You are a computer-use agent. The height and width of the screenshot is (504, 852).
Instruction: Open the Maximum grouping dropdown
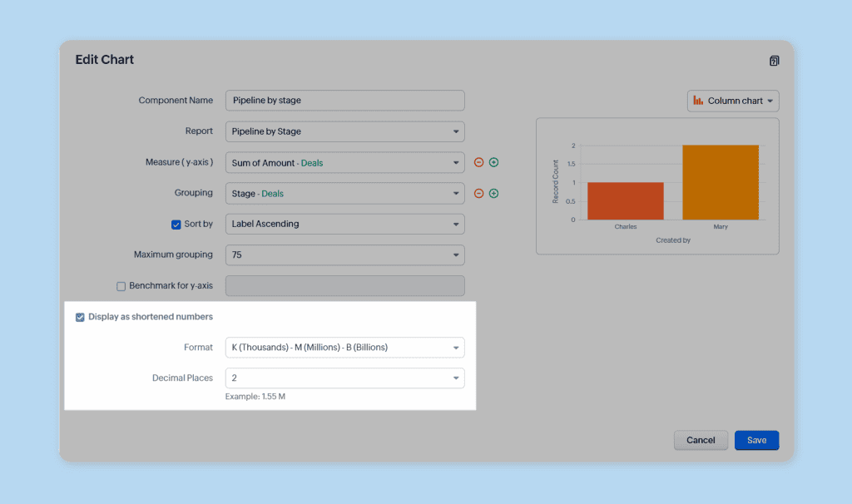[x=344, y=254]
